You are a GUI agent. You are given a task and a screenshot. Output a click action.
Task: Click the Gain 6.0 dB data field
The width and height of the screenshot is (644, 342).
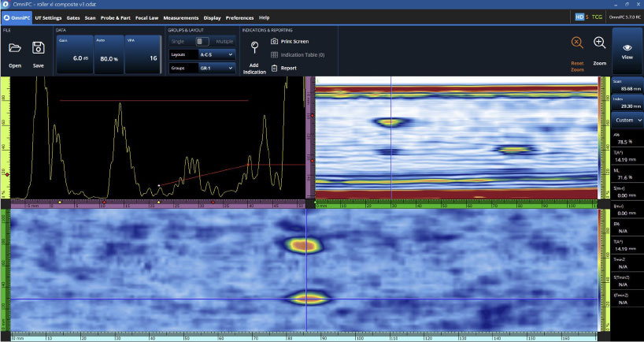point(76,55)
